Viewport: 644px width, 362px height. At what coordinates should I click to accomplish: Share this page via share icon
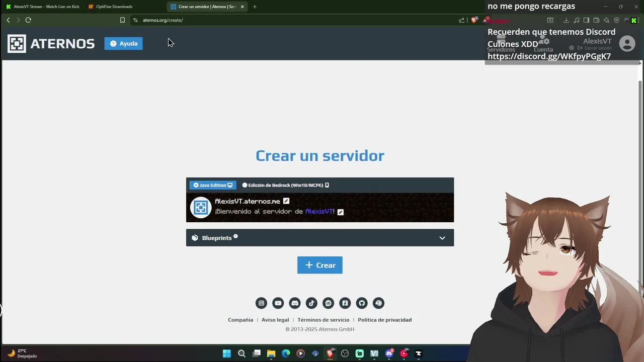click(x=462, y=20)
